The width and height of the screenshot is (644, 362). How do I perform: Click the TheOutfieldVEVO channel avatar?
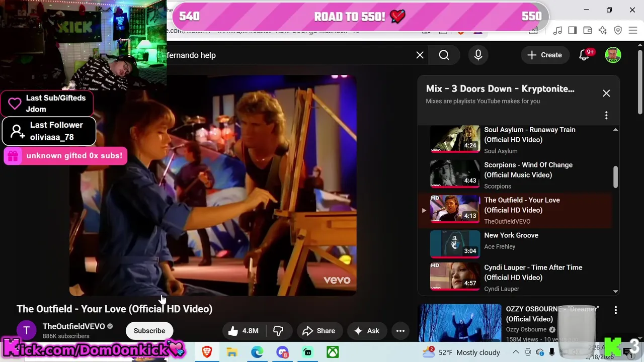point(27,330)
